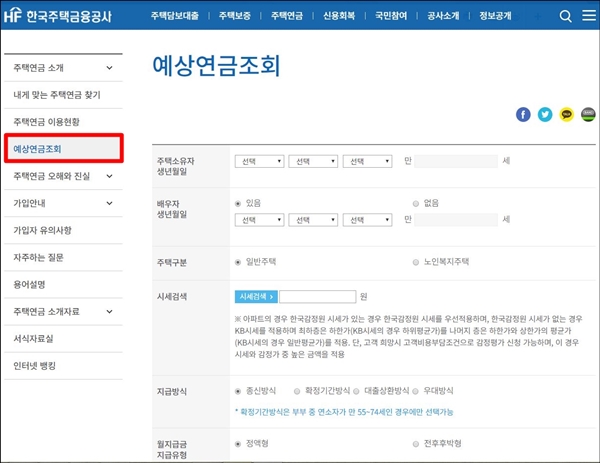Share page via KakaoTalk icon
Viewport: 600px width, 463px height.
[x=567, y=114]
